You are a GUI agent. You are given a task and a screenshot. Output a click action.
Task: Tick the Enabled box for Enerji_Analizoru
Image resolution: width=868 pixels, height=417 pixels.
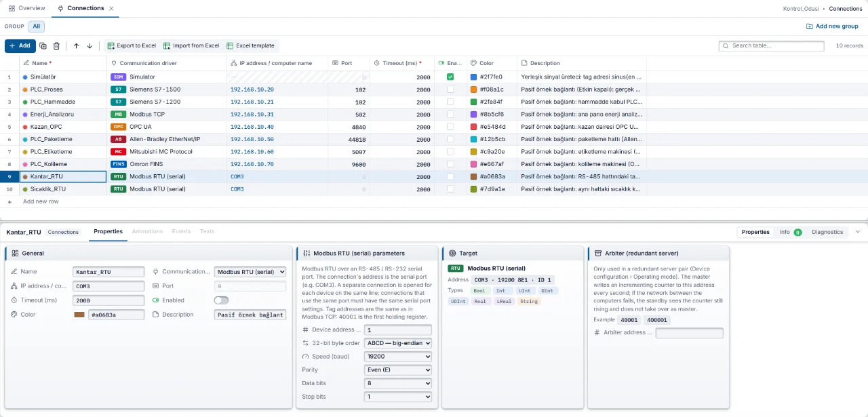(x=450, y=115)
